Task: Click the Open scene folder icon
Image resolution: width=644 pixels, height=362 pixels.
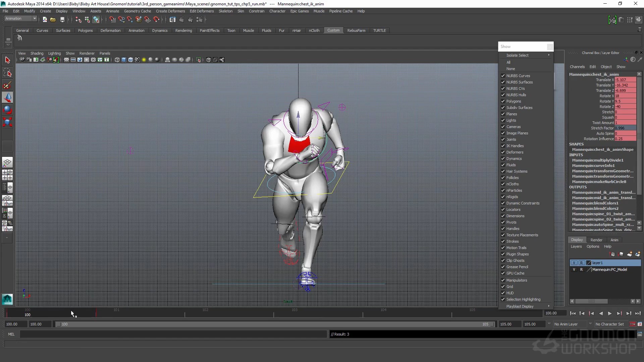Action: (53, 20)
